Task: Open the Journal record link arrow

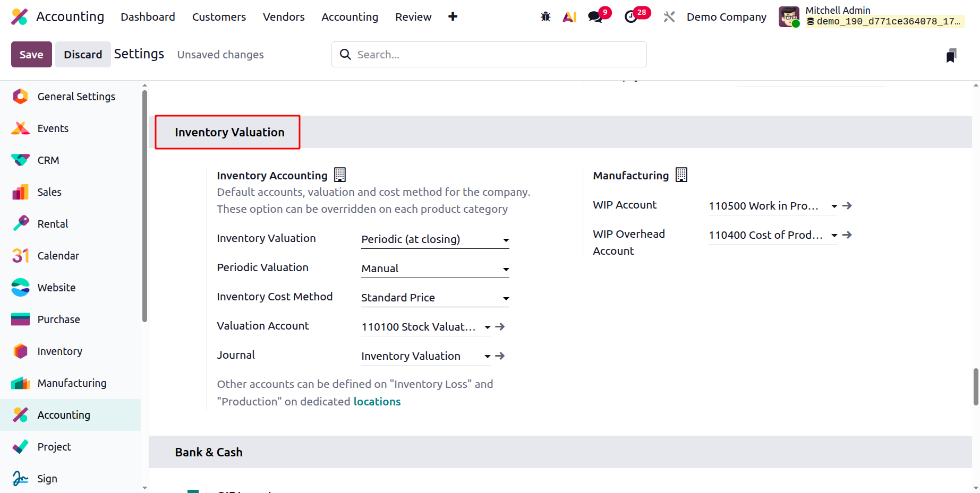Action: point(500,356)
